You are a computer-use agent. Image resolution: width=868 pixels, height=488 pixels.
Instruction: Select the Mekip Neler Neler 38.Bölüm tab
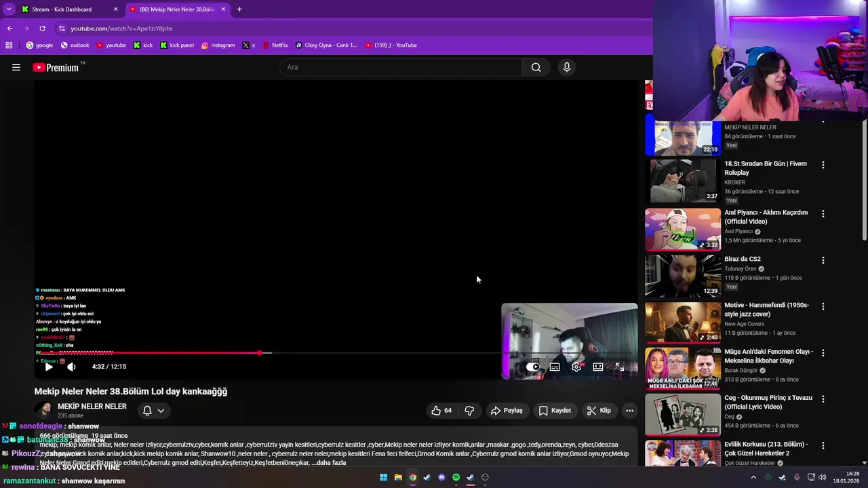coord(176,9)
